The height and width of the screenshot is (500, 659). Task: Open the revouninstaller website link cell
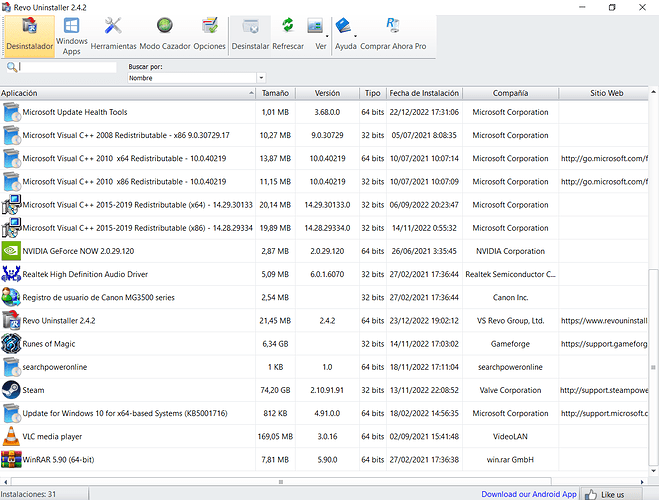pos(604,321)
